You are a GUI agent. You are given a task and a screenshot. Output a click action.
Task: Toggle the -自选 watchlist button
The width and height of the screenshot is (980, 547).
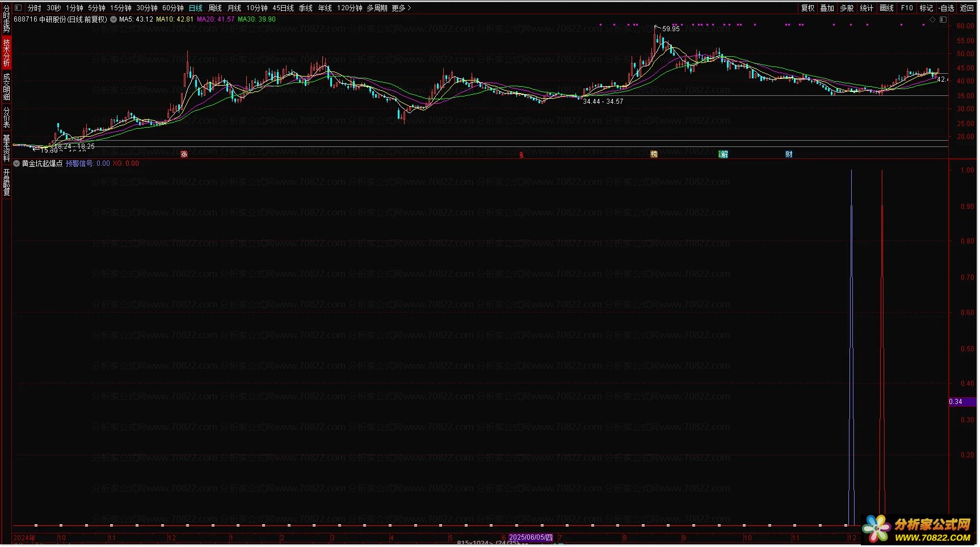tap(947, 8)
